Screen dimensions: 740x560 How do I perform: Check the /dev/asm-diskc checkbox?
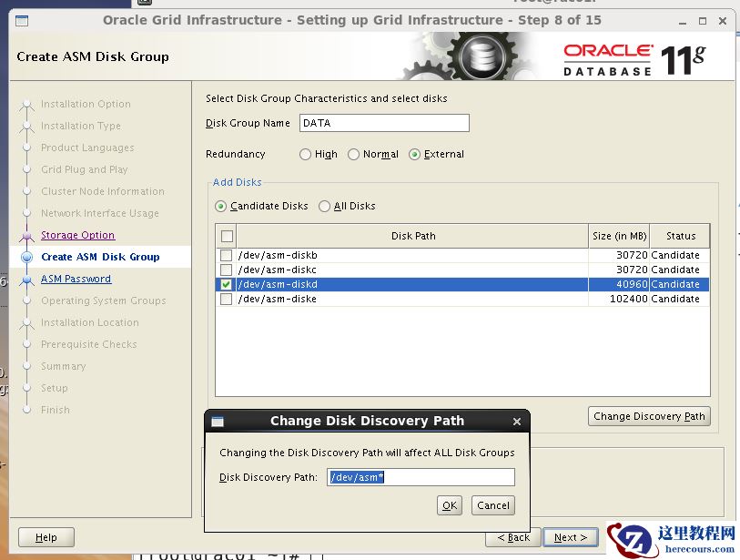coord(226,270)
